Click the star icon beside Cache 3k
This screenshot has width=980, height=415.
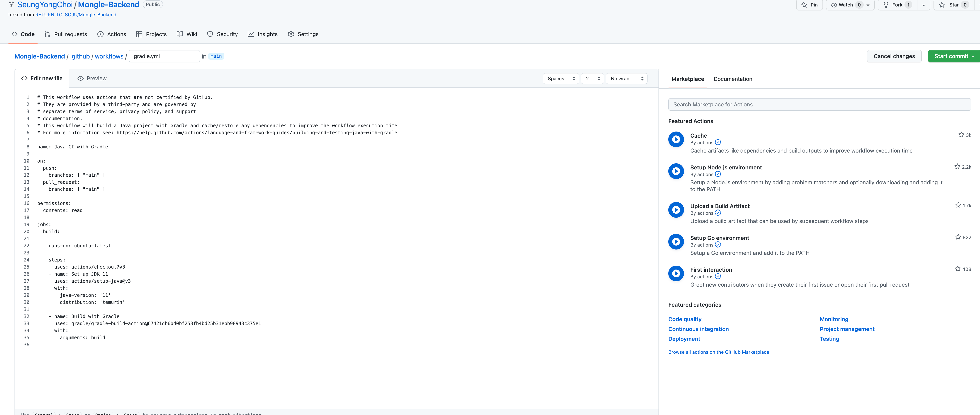961,135
